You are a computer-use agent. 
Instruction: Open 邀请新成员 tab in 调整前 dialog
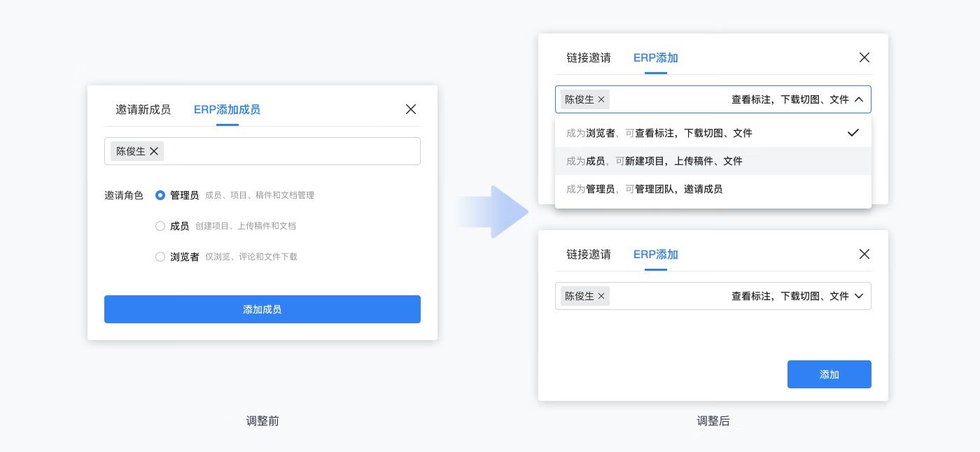click(143, 109)
